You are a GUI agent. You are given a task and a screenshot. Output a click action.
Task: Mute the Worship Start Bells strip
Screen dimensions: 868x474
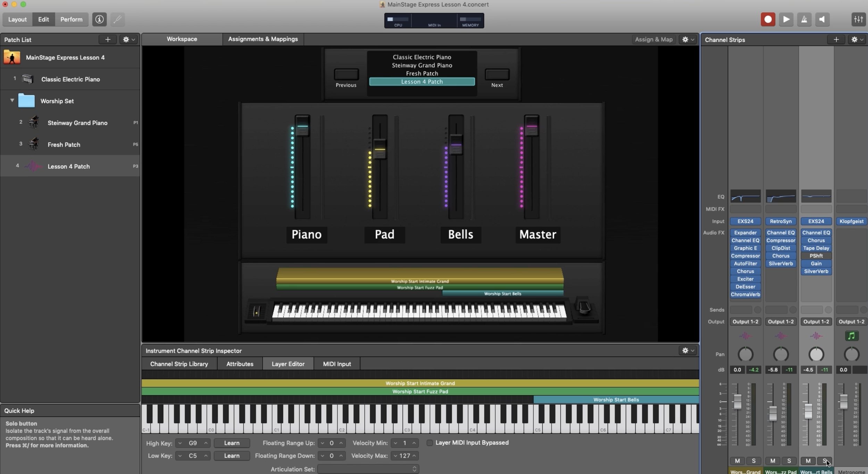click(808, 461)
